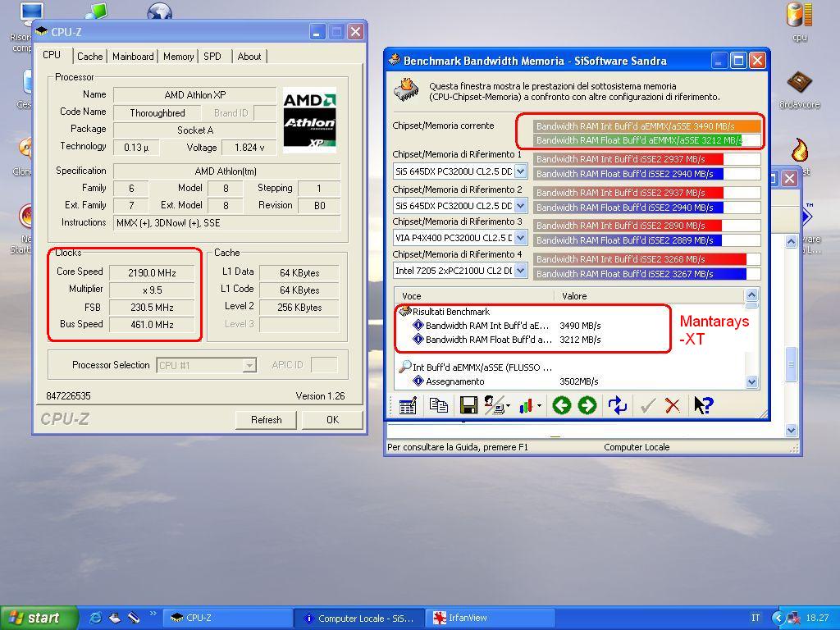The width and height of the screenshot is (840, 630).
Task: Open the bar chart options icon
Action: pos(528,405)
